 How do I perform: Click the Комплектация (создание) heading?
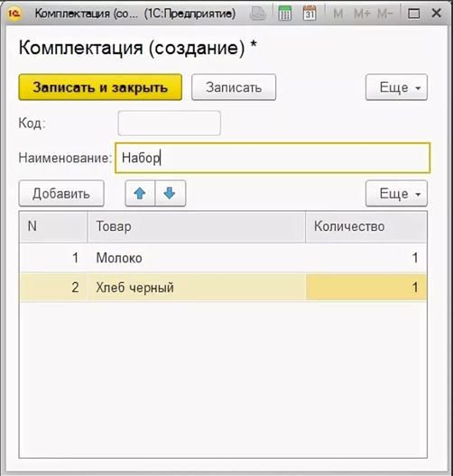point(138,48)
